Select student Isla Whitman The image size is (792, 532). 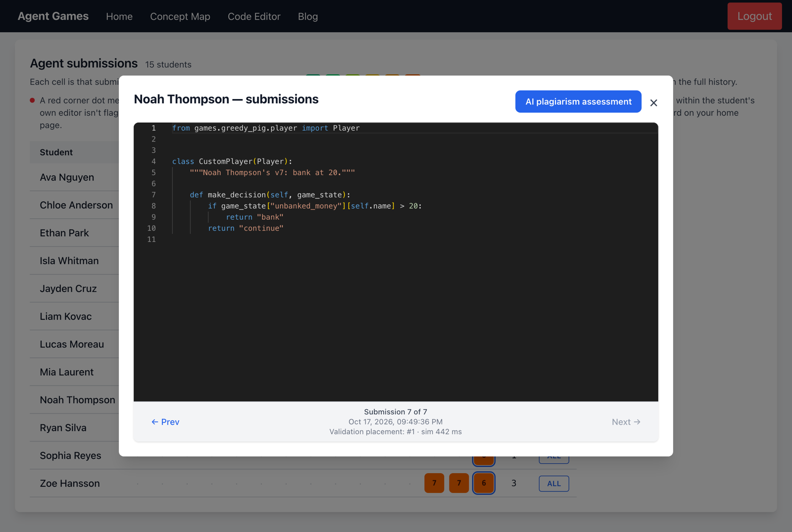tap(69, 260)
